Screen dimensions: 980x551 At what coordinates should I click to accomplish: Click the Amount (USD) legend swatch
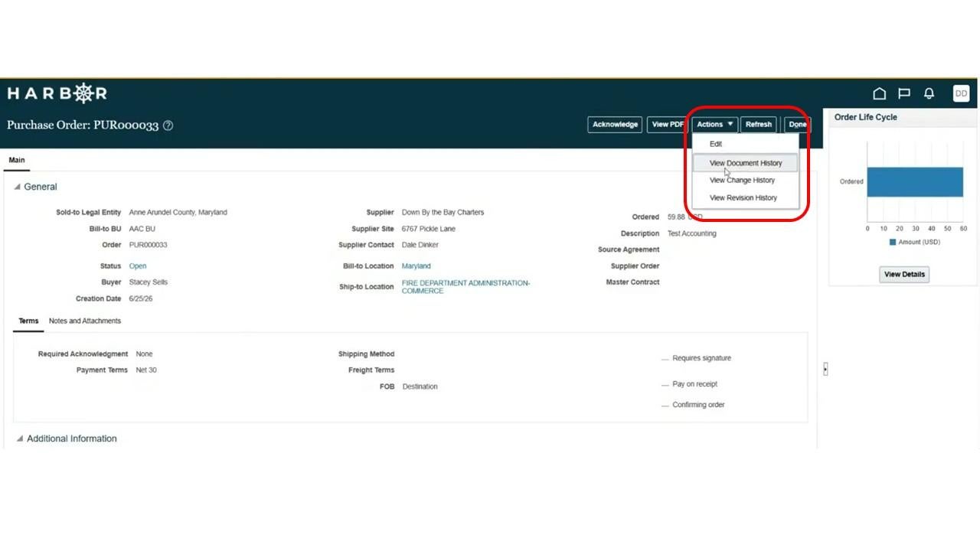point(893,243)
